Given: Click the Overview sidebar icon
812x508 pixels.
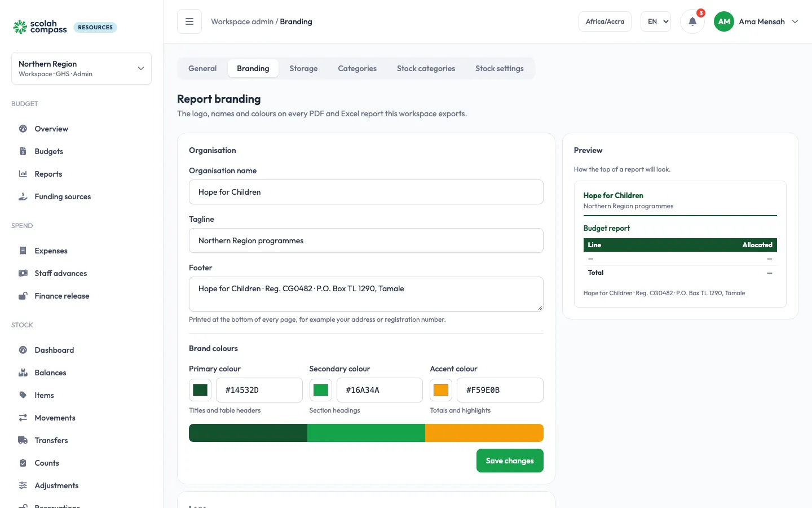Looking at the screenshot, I should (x=23, y=129).
